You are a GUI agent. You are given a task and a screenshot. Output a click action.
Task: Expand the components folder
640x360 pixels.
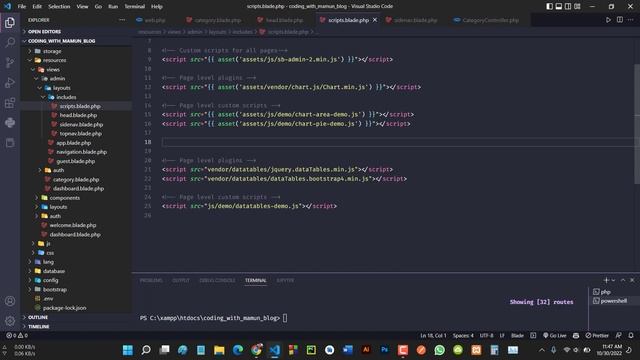[x=76, y=198]
